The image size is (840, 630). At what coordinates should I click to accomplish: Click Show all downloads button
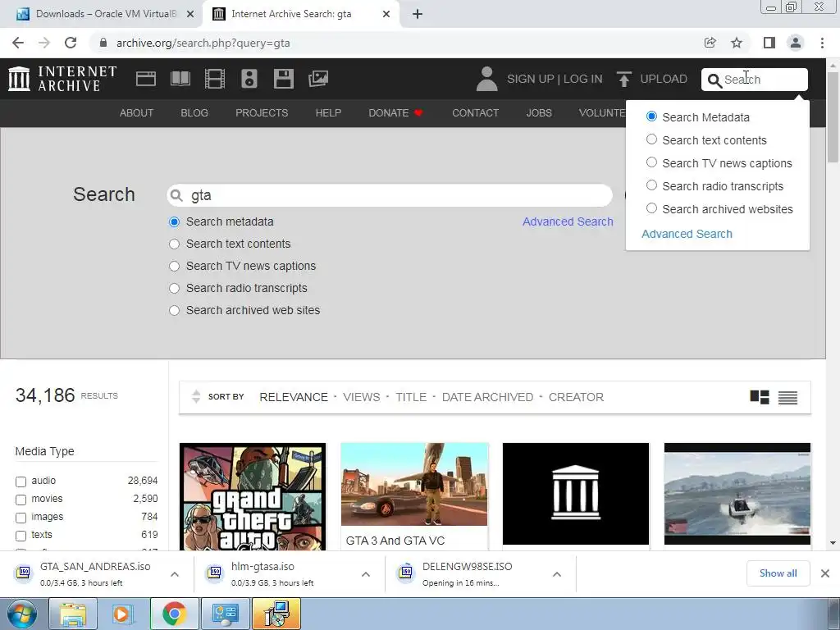click(778, 573)
